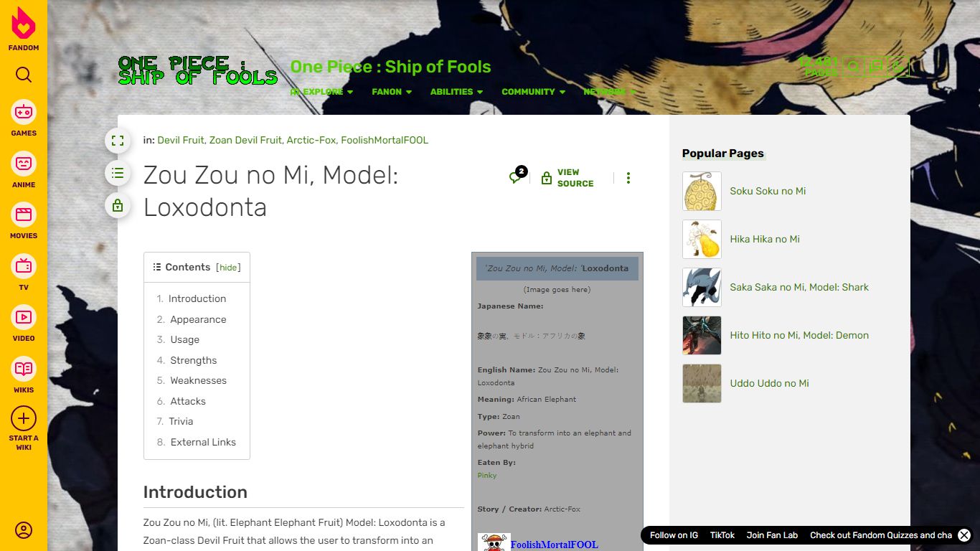Click Check out Fandom Quizzes link
The height and width of the screenshot is (551, 980).
pos(881,535)
